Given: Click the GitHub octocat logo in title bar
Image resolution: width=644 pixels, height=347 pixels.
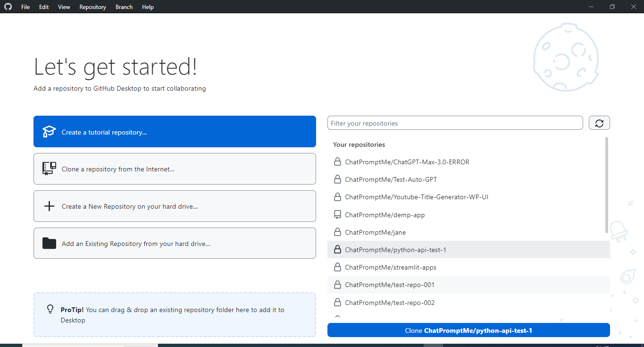Looking at the screenshot, I should (x=8, y=7).
